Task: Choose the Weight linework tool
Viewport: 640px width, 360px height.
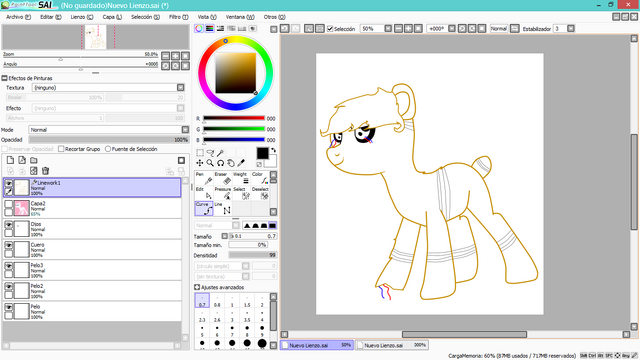Action: pos(241,178)
